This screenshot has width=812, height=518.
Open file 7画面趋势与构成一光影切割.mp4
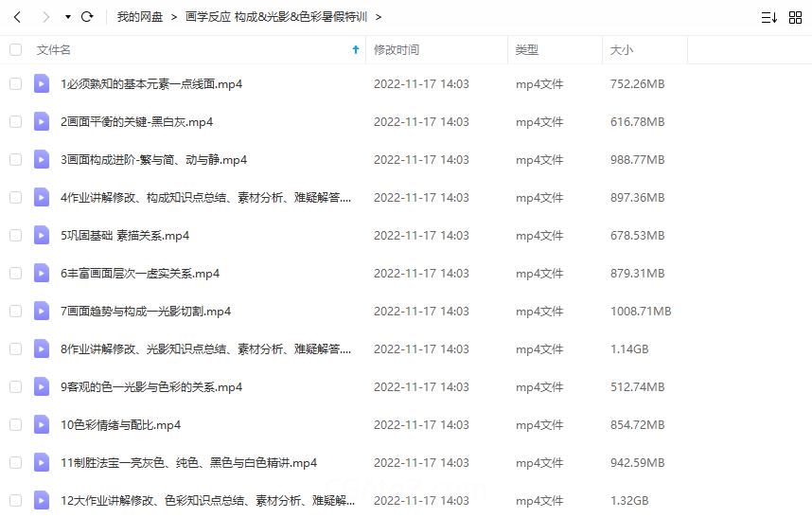pos(146,311)
